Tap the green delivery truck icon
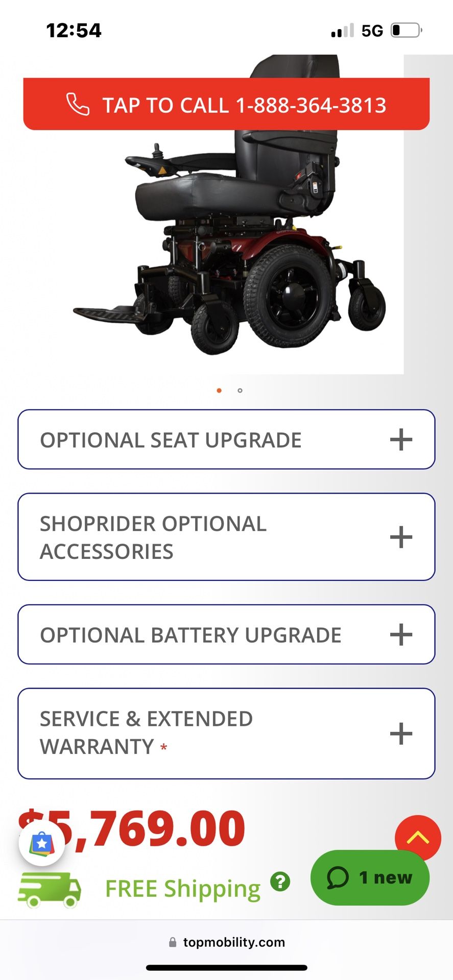The height and width of the screenshot is (980, 453). tap(50, 890)
